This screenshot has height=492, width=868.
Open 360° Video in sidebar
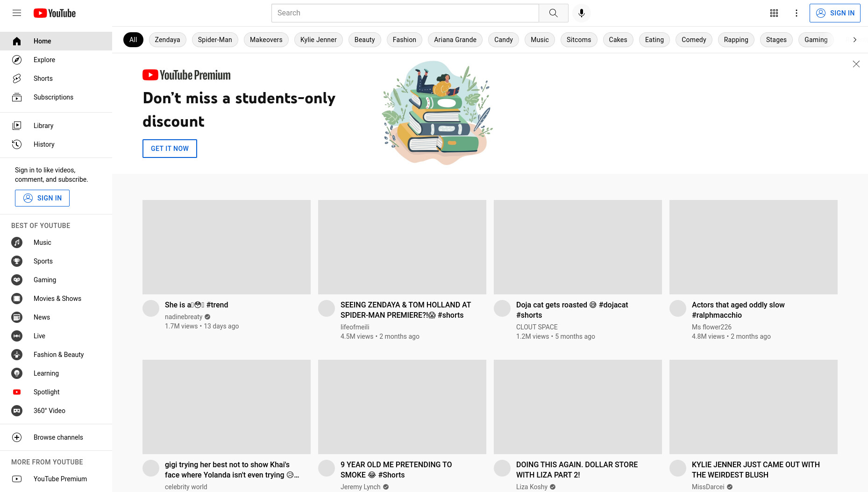56,411
